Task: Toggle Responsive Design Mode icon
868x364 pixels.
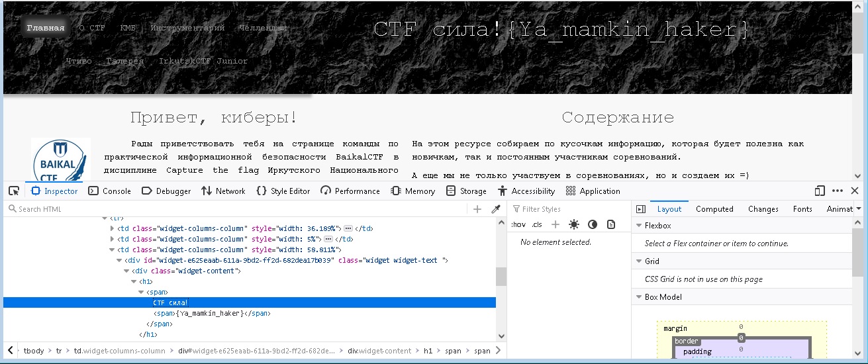Action: point(820,191)
